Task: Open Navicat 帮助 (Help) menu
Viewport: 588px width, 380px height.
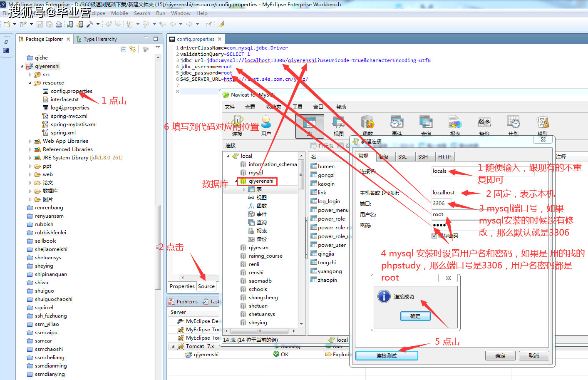Action: [x=341, y=107]
